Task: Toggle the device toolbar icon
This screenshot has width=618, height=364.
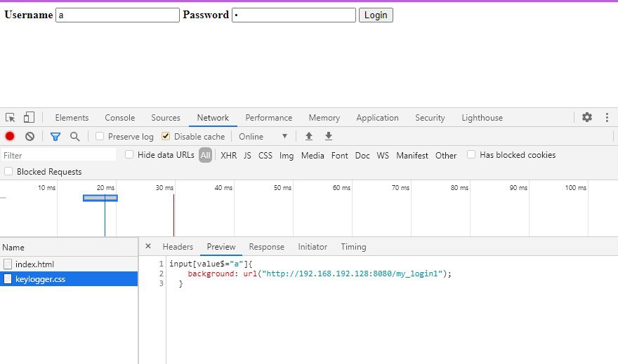Action: click(x=29, y=117)
